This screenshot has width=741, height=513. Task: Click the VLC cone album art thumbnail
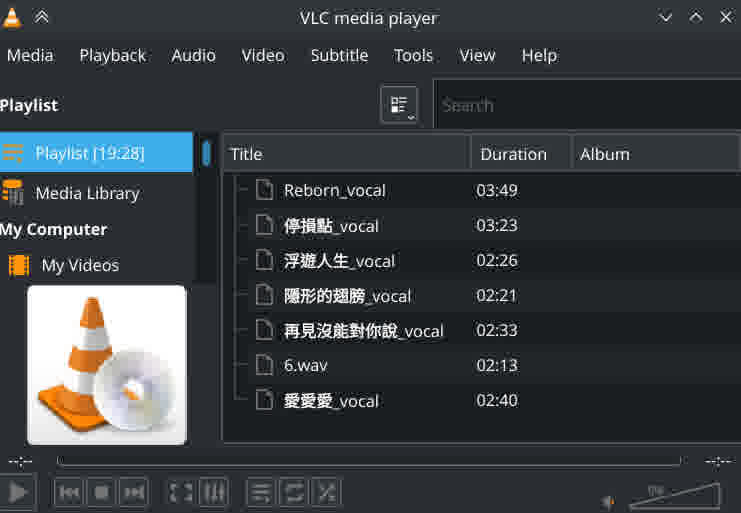(107, 365)
